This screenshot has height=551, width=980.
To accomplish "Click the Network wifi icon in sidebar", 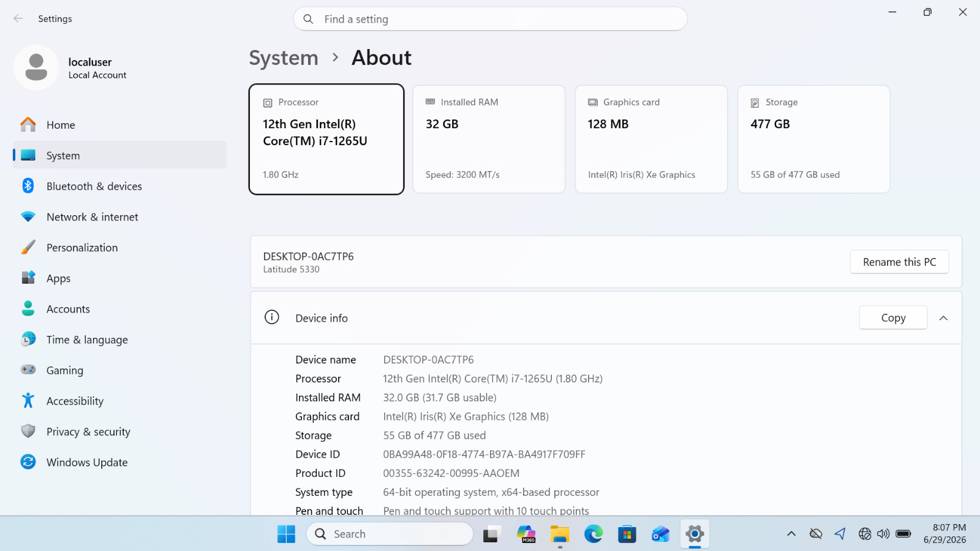I will 28,216.
